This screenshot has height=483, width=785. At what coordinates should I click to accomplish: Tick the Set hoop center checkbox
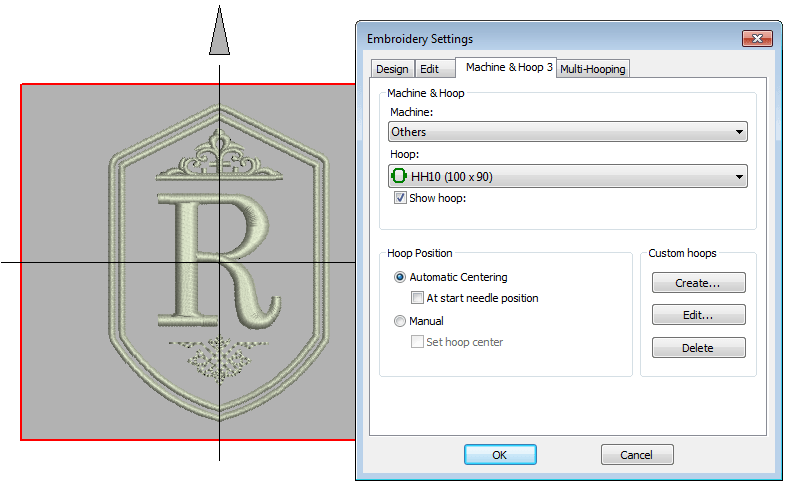[418, 342]
